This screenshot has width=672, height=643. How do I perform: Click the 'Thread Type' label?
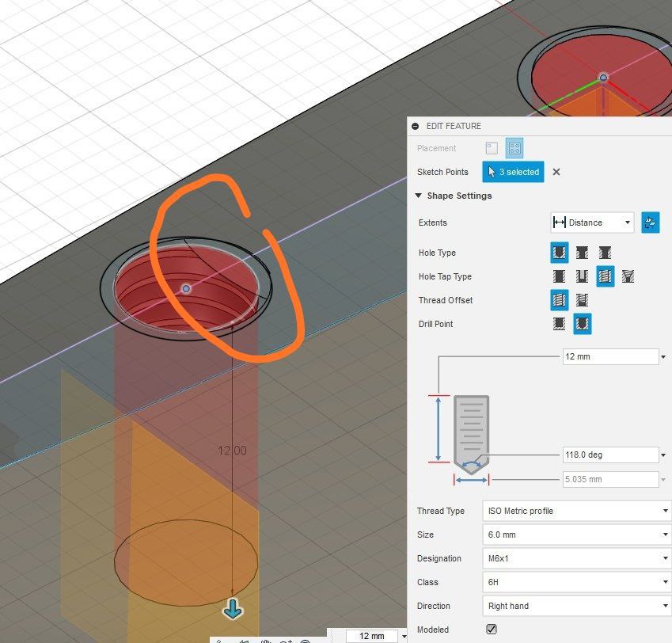441,511
